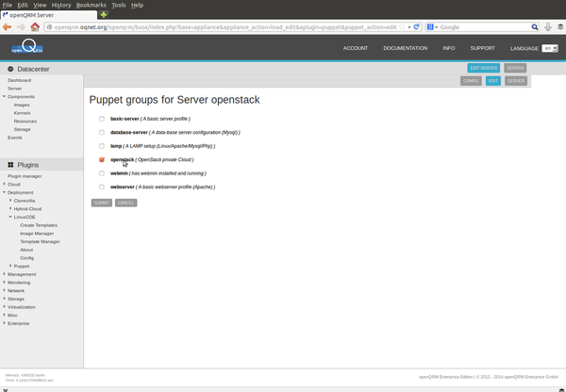
Task: Open the History menu
Action: point(61,5)
